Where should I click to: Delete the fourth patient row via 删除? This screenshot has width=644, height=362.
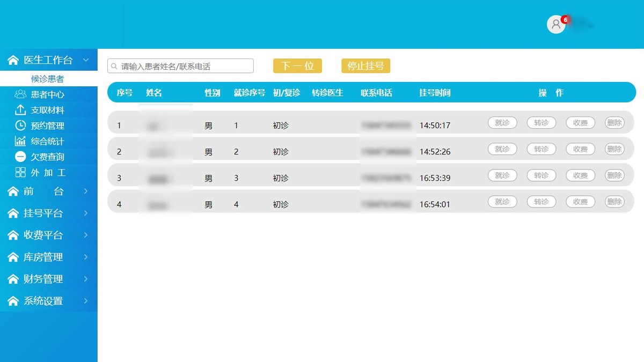point(614,202)
